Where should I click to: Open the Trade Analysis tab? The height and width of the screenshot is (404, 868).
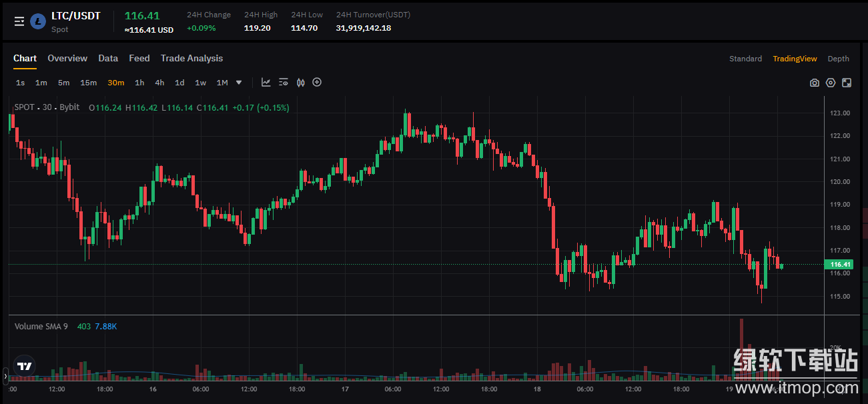pyautogui.click(x=191, y=59)
